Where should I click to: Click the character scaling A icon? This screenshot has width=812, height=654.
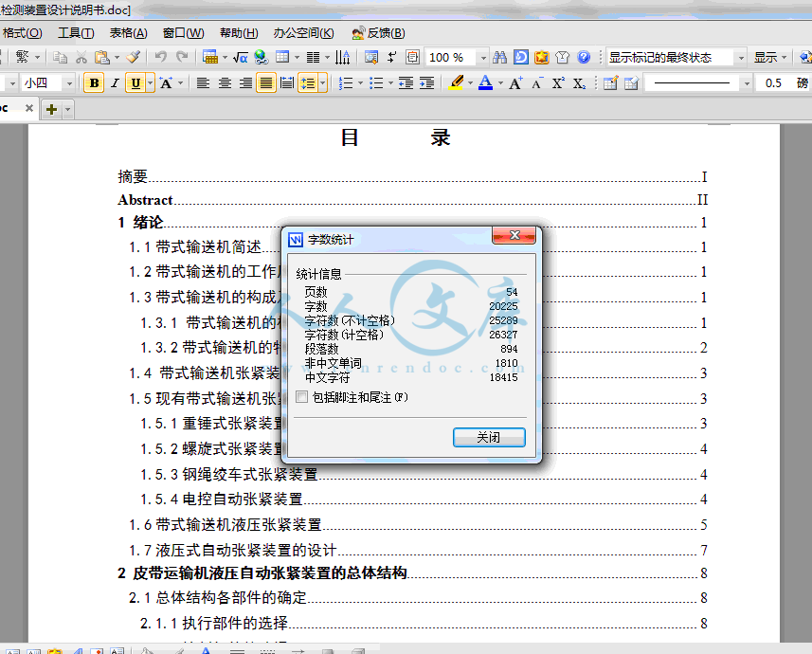coord(166,82)
